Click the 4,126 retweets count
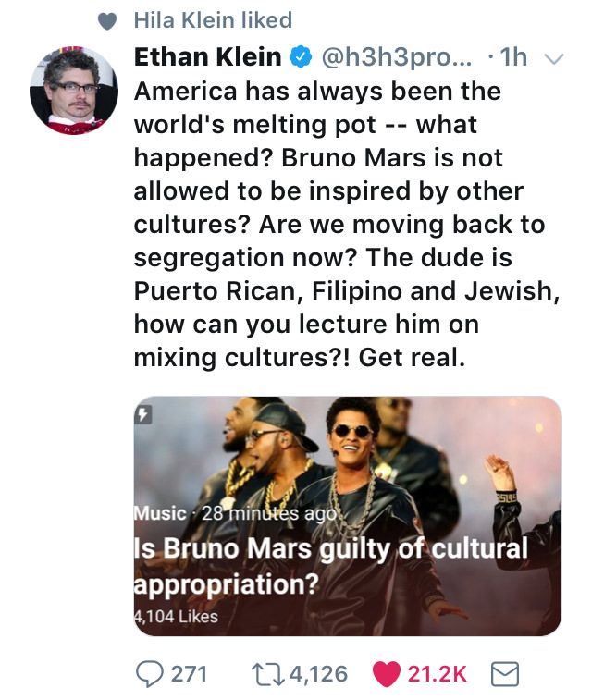 coord(318,674)
